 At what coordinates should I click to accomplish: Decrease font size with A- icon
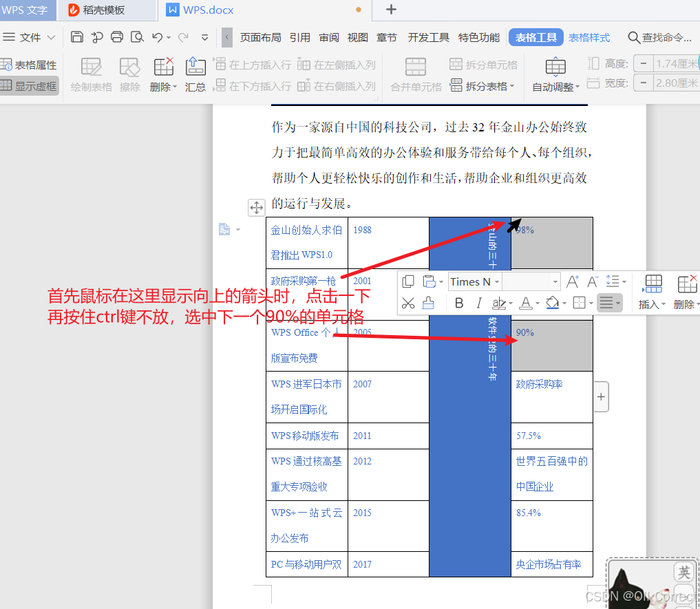click(x=593, y=281)
